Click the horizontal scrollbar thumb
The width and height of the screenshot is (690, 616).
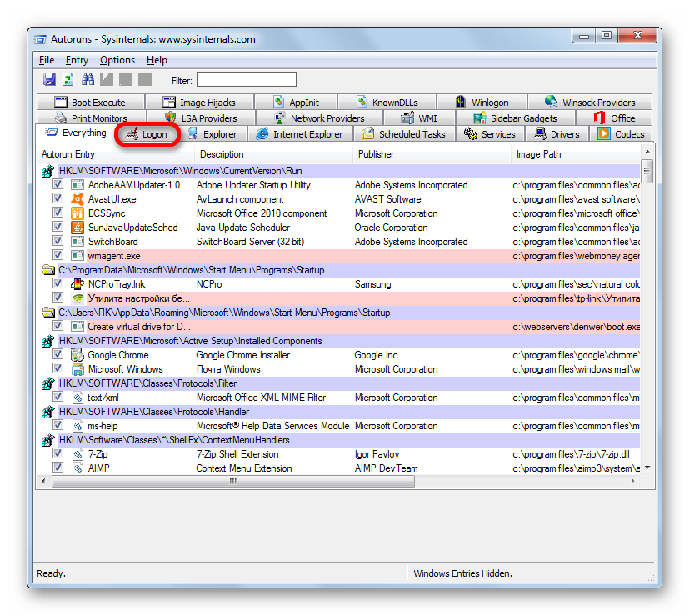pos(233,481)
